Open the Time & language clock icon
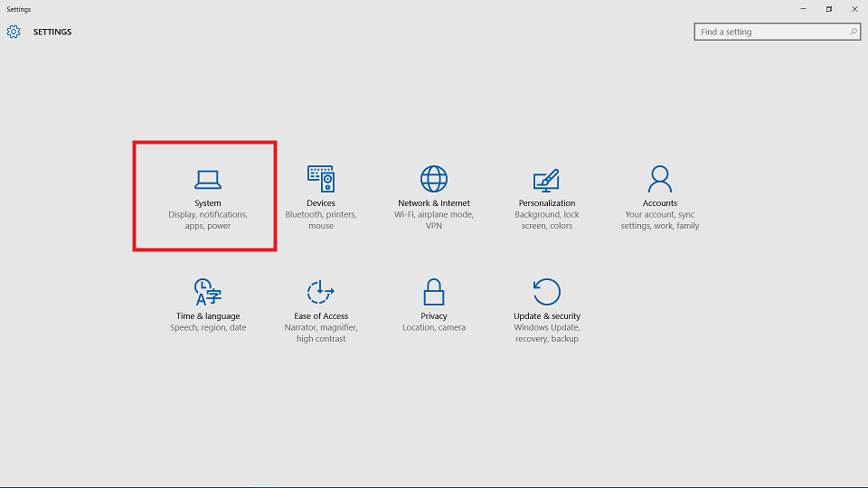The height and width of the screenshot is (488, 868). [208, 292]
